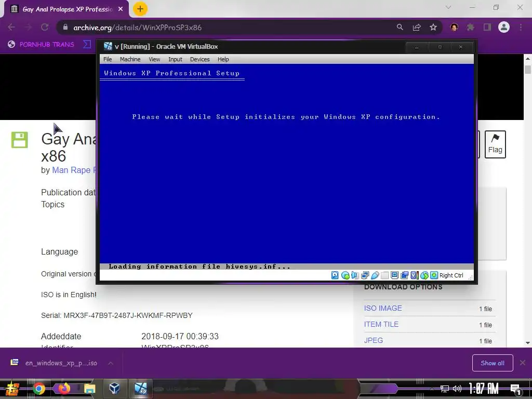The width and height of the screenshot is (532, 399).
Task: Open the Windows Start button on taskbar
Action: point(12,389)
